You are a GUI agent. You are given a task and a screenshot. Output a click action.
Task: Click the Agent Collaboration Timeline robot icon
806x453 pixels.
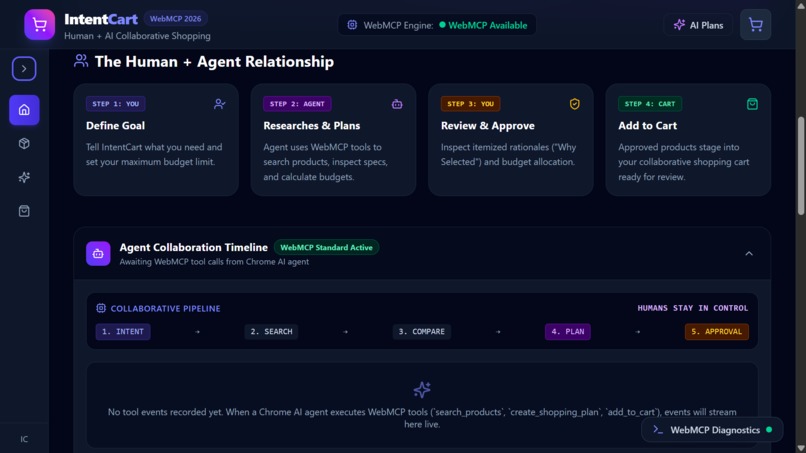tap(98, 253)
